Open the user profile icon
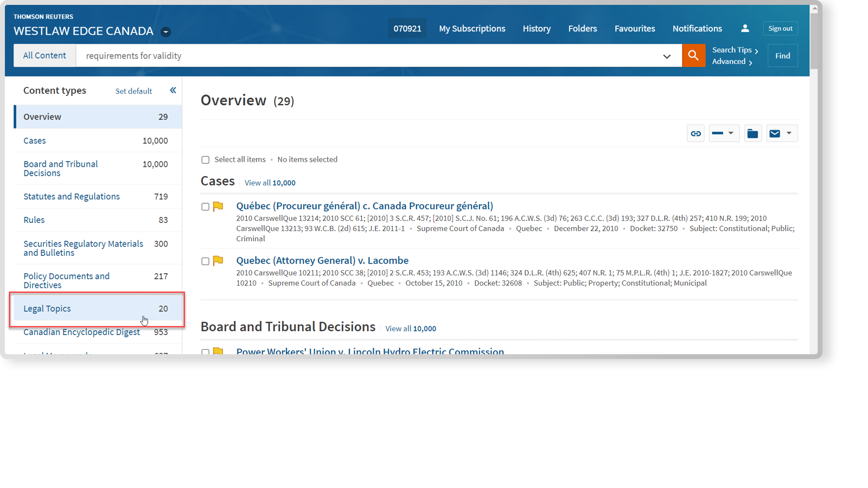Image resolution: width=868 pixels, height=488 pixels. (745, 28)
